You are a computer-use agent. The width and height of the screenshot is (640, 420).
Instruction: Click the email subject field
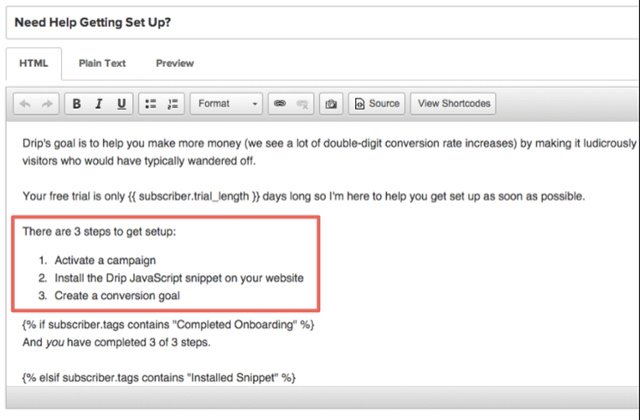pyautogui.click(x=323, y=22)
